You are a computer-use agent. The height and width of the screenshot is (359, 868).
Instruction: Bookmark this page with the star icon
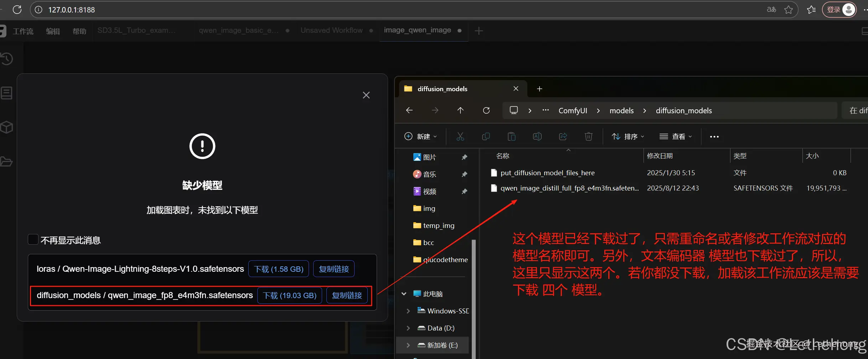[789, 10]
